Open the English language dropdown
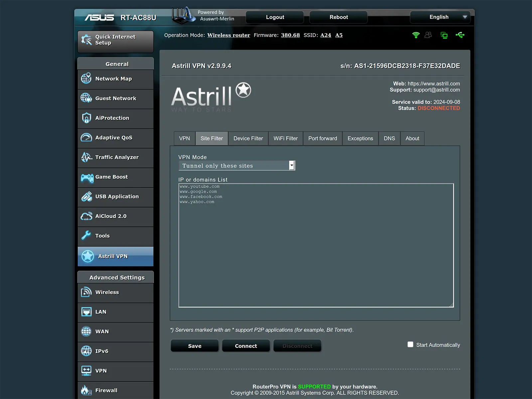The height and width of the screenshot is (399, 532). point(440,17)
